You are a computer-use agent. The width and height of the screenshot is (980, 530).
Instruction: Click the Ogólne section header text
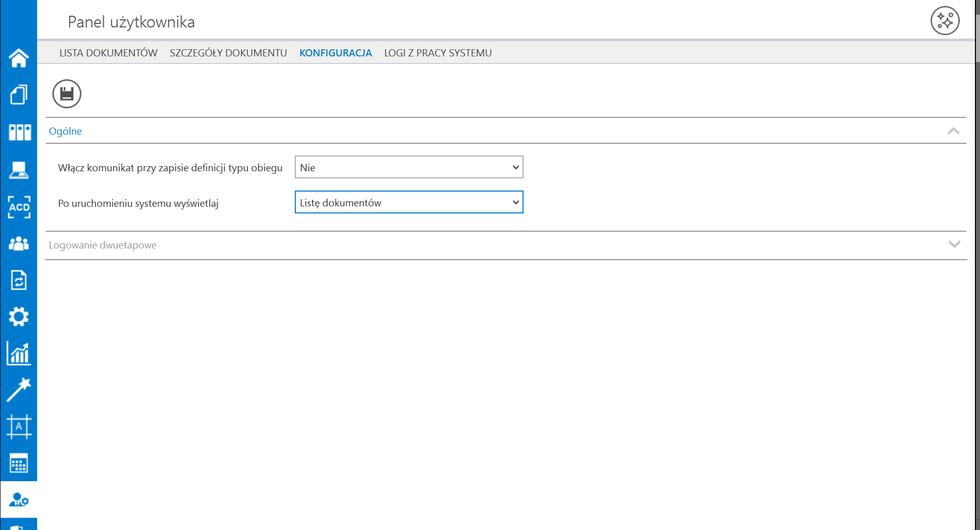(65, 131)
